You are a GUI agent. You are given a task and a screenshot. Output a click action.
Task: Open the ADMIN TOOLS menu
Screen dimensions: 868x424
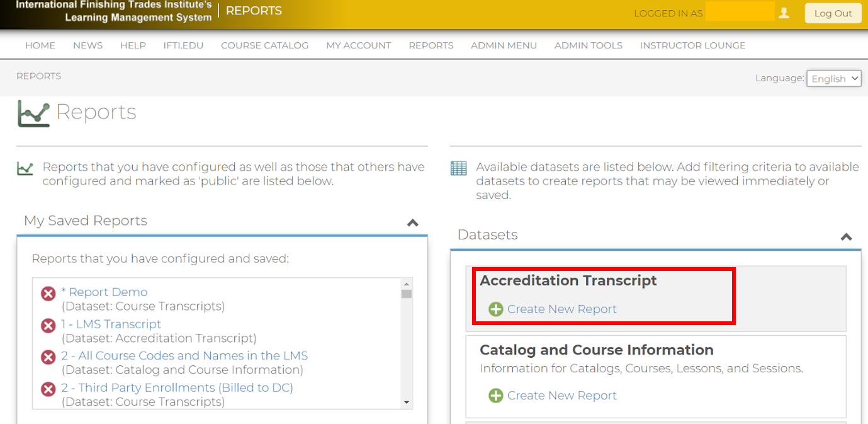[x=589, y=45]
